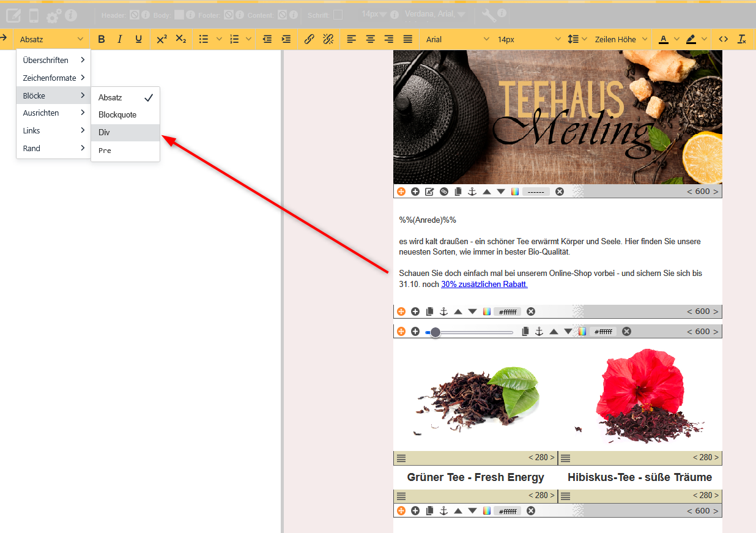Open the Arial font family dropdown
This screenshot has width=756, height=533.
click(458, 39)
